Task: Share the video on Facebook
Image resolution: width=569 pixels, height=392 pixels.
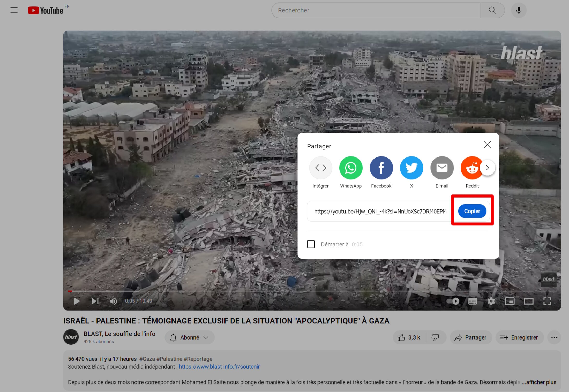Action: 381,168
